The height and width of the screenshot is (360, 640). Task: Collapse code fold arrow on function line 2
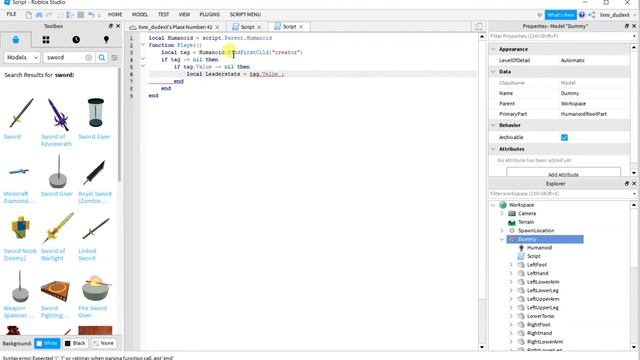(143, 45)
